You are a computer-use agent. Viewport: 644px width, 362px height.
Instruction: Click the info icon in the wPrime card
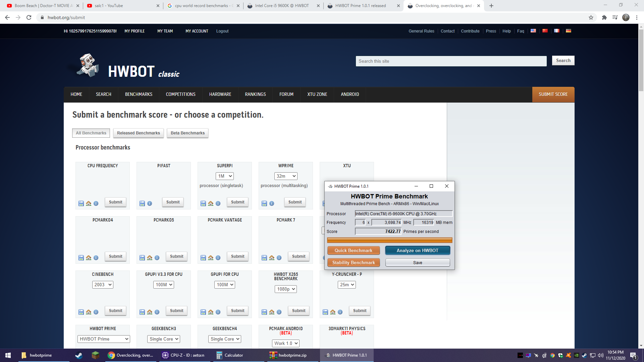(272, 203)
